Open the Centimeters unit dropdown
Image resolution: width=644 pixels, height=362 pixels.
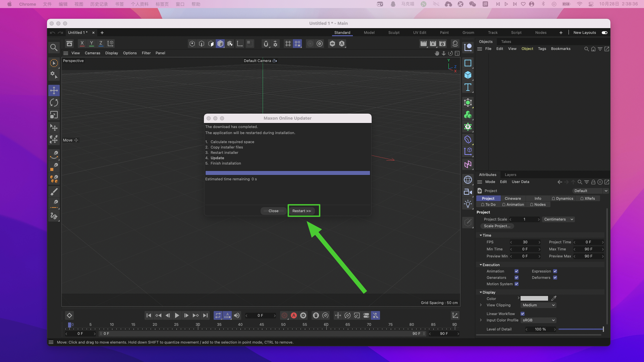point(558,219)
